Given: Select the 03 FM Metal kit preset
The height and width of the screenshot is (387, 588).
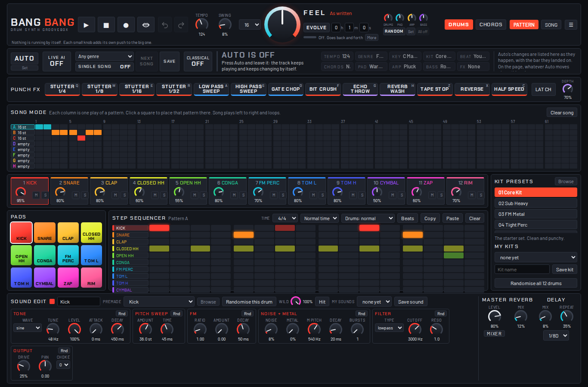Looking at the screenshot, I should (536, 214).
